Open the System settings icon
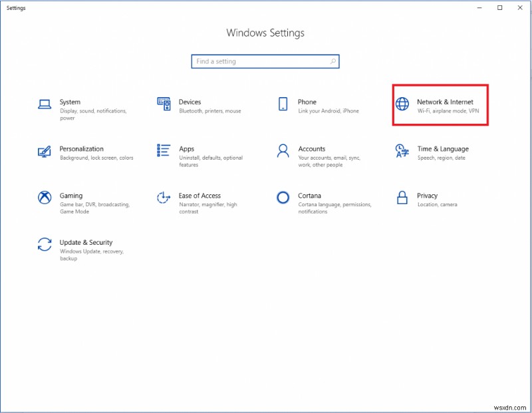The height and width of the screenshot is (413, 532). [x=44, y=104]
